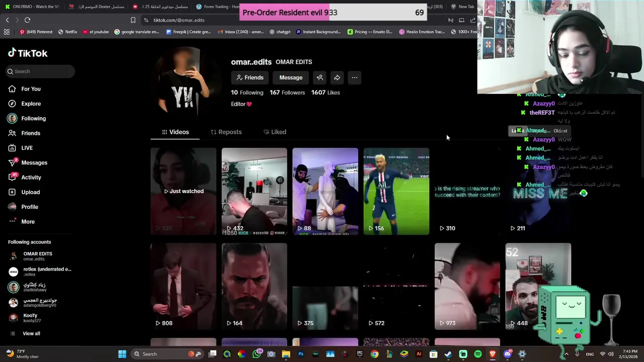Switch to the Liked tab
The image size is (644, 362).
point(275,132)
